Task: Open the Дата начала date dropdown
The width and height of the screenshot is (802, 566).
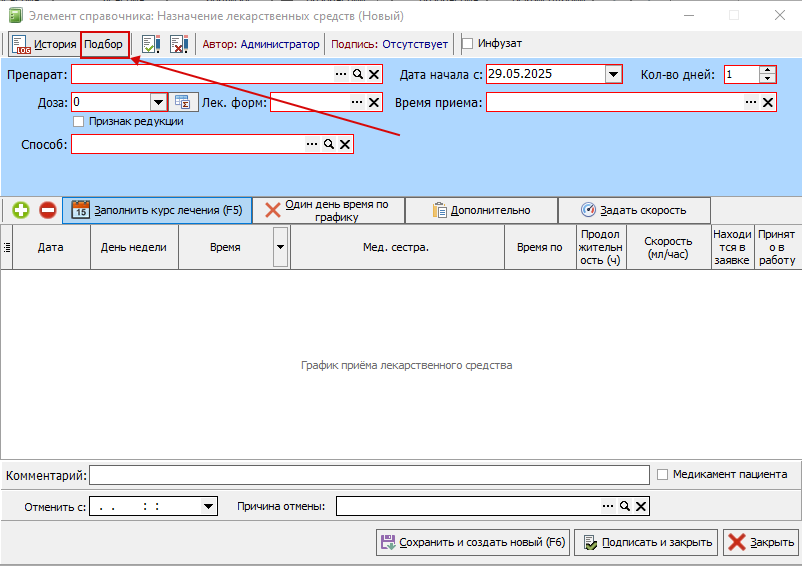Action: click(613, 74)
